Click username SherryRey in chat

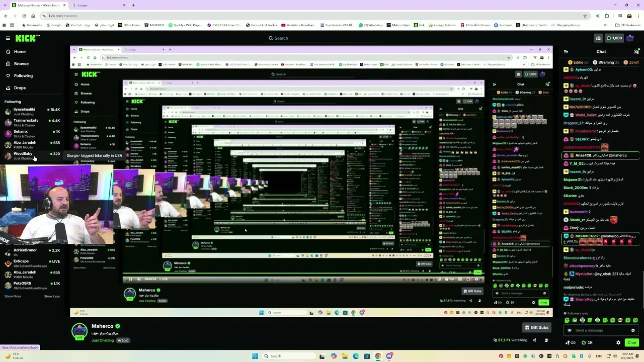coord(585,300)
